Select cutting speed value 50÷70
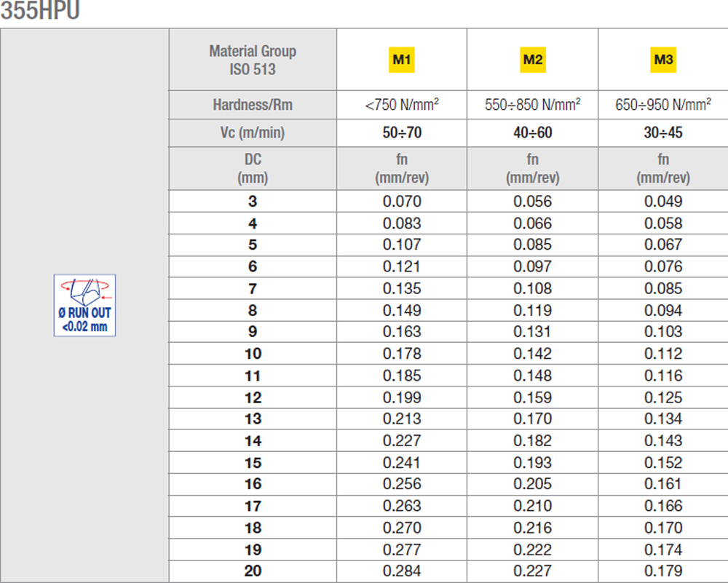 402,132
